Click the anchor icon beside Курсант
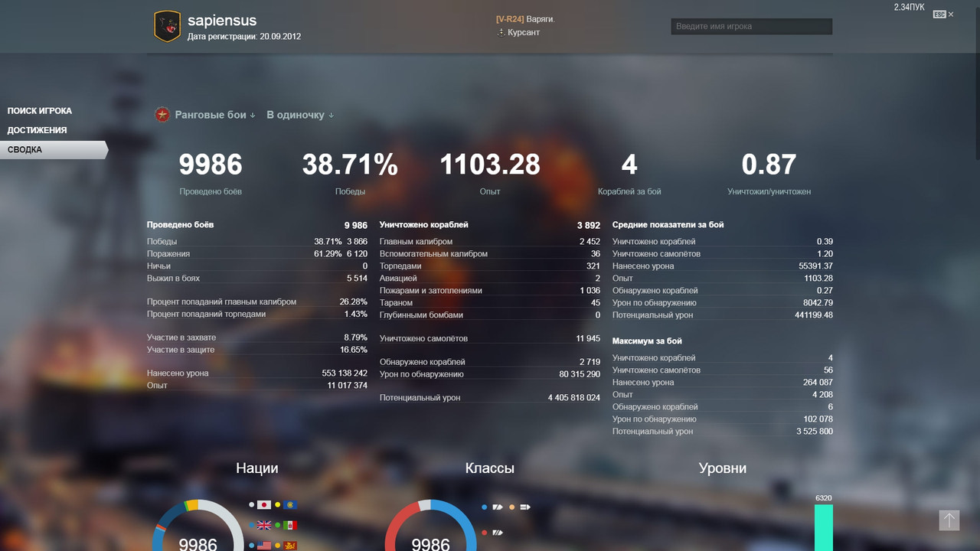Viewport: 980px width, 551px height. coord(501,32)
